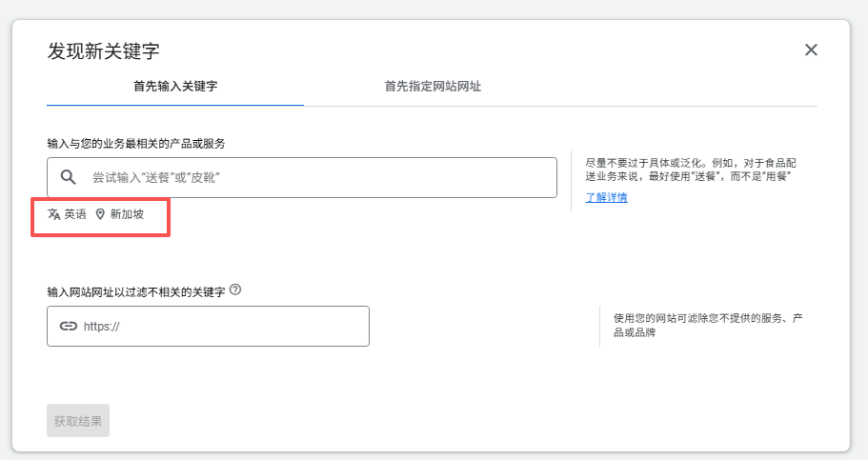
Task: Focus the product or service keyword input
Action: pos(314,177)
